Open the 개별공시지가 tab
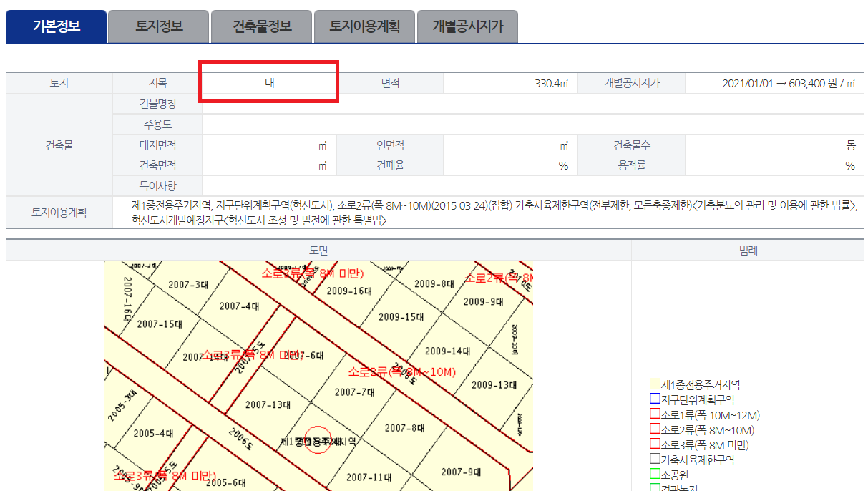This screenshot has width=868, height=491. coord(467,26)
